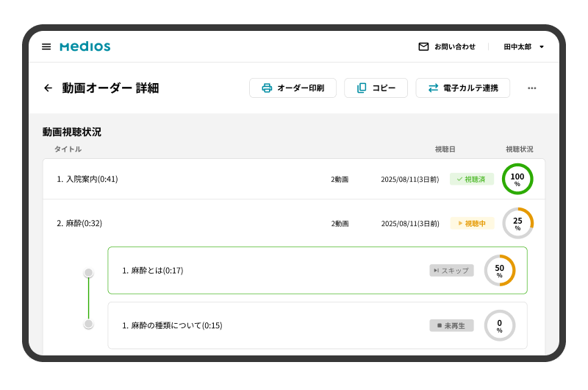Click the electronic chart sync arrows icon
Viewport: 588px width, 390px height.
pyautogui.click(x=433, y=88)
